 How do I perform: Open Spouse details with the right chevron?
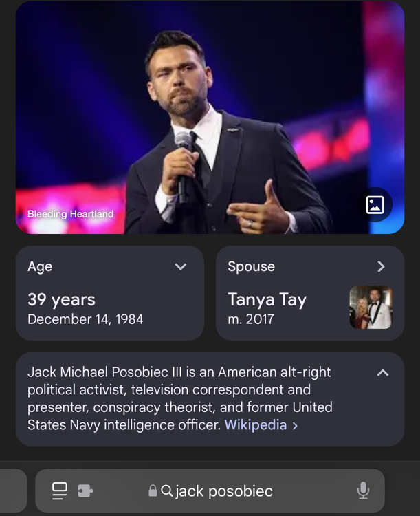pos(381,267)
